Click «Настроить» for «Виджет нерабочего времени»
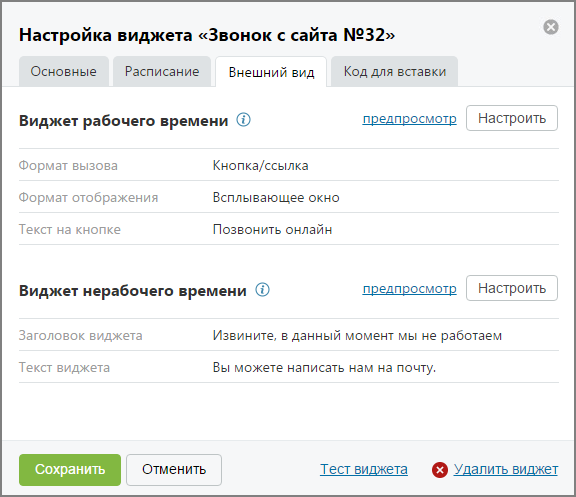Viewport: 576px width, 497px height. click(512, 288)
